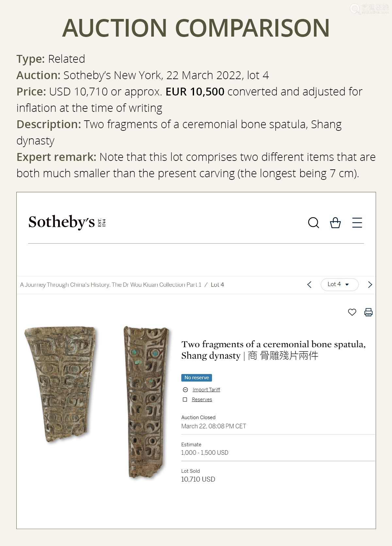392x546 pixels.
Task: View the right turquoise-inlaid fragment image
Action: 146,402
